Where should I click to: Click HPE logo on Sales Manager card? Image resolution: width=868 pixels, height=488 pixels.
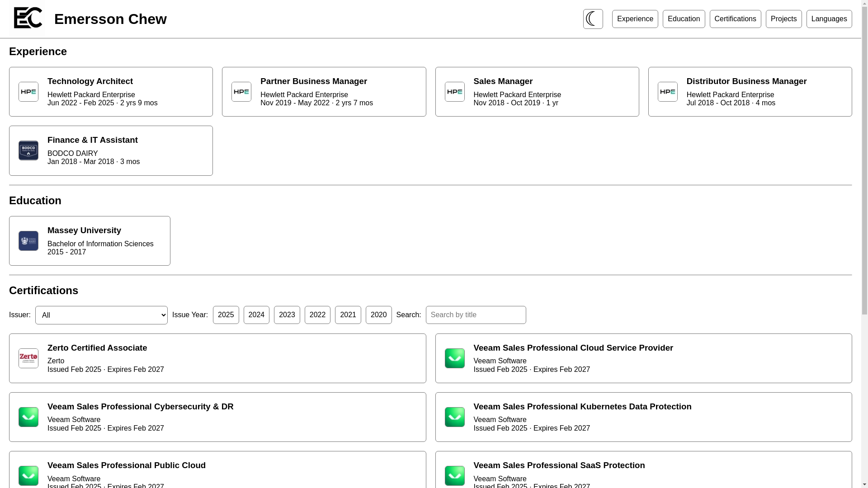pos(455,92)
